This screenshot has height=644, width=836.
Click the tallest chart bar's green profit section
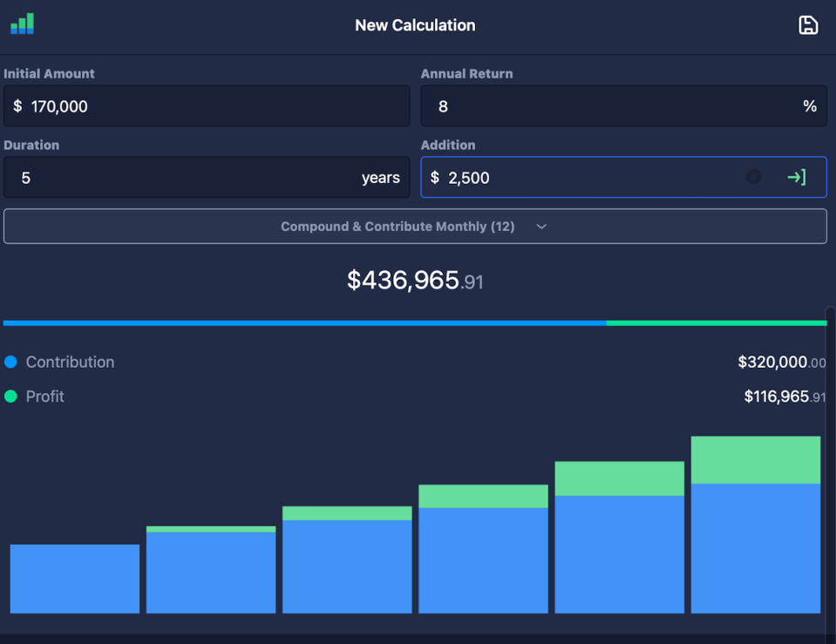[756, 460]
